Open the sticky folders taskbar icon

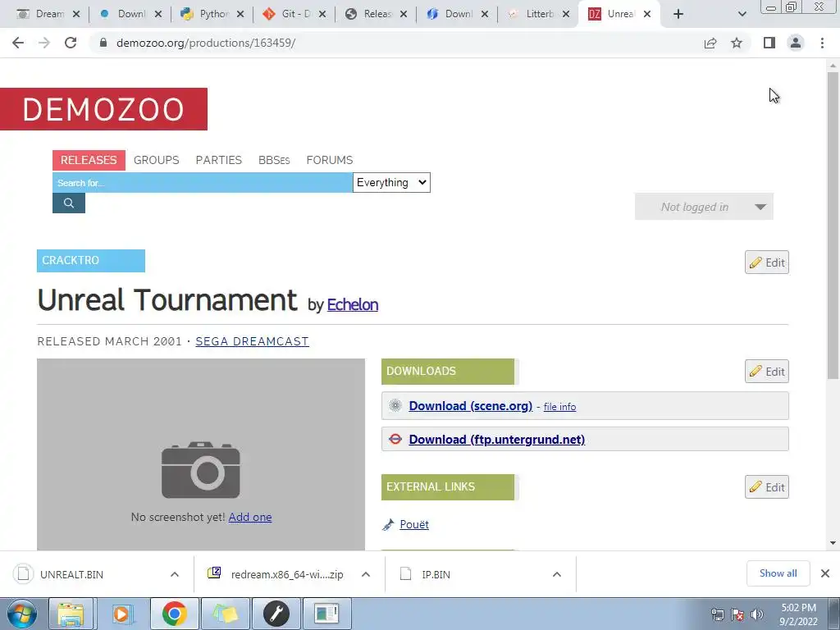tap(225, 614)
